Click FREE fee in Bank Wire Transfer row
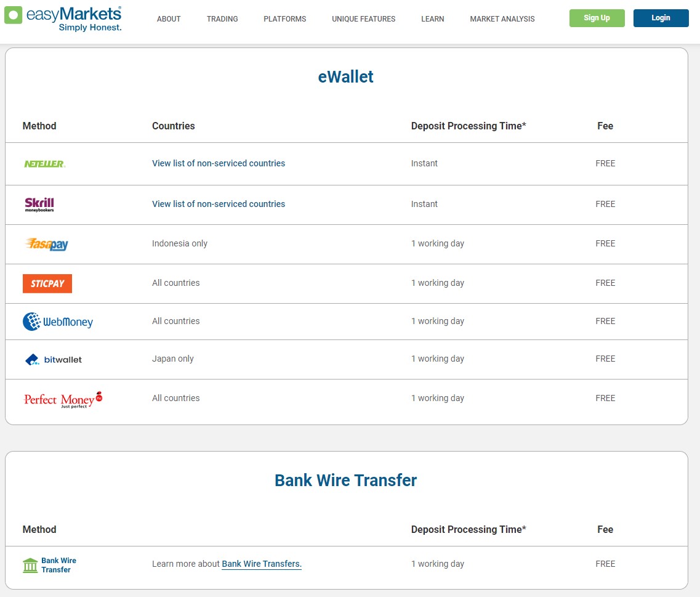This screenshot has width=700, height=597. point(605,564)
